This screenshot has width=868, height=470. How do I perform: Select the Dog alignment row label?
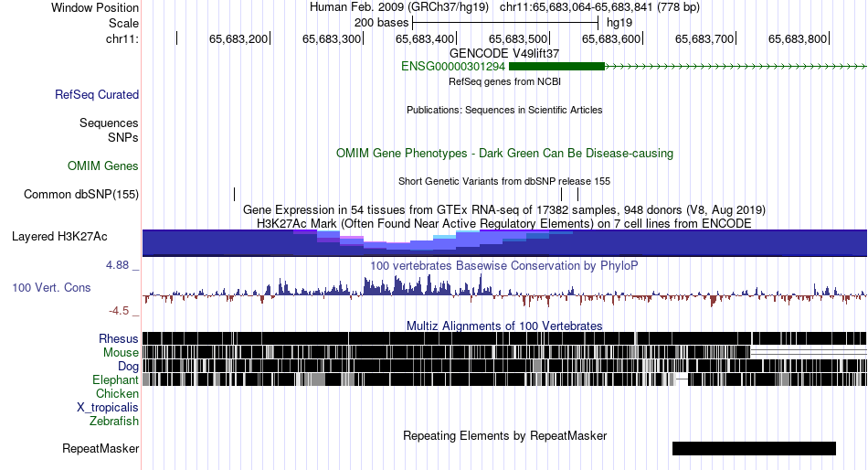128,367
